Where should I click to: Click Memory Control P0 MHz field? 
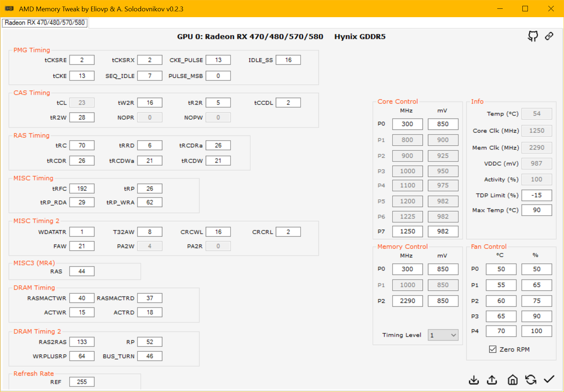407,269
